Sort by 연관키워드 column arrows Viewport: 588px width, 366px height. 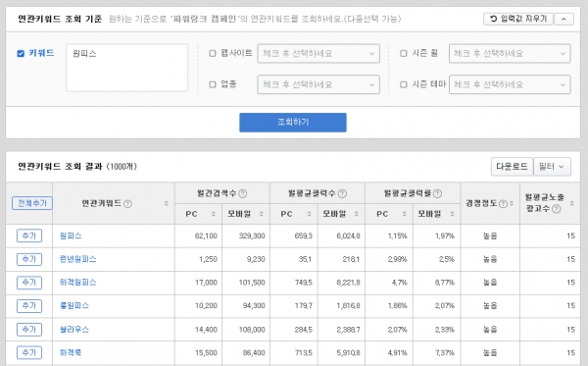click(x=167, y=203)
